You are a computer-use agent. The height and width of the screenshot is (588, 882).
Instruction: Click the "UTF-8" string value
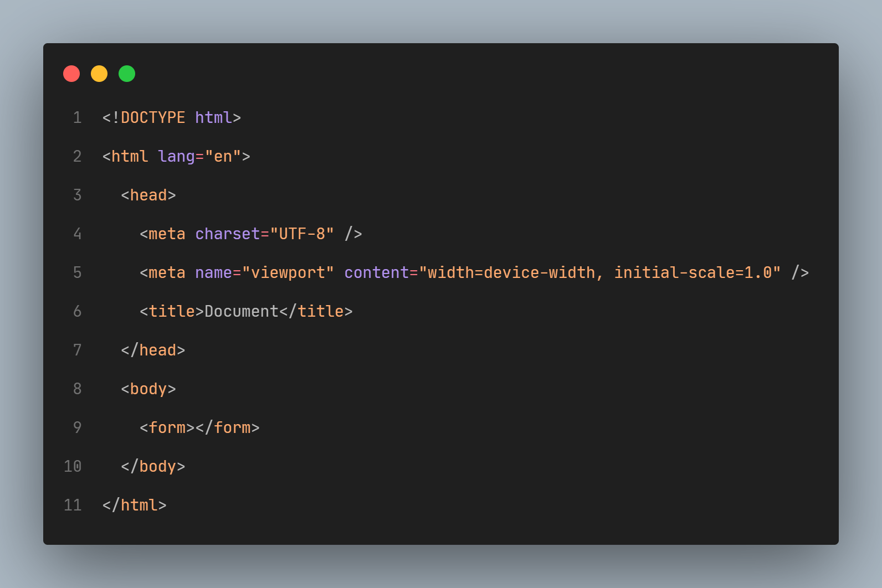302,234
